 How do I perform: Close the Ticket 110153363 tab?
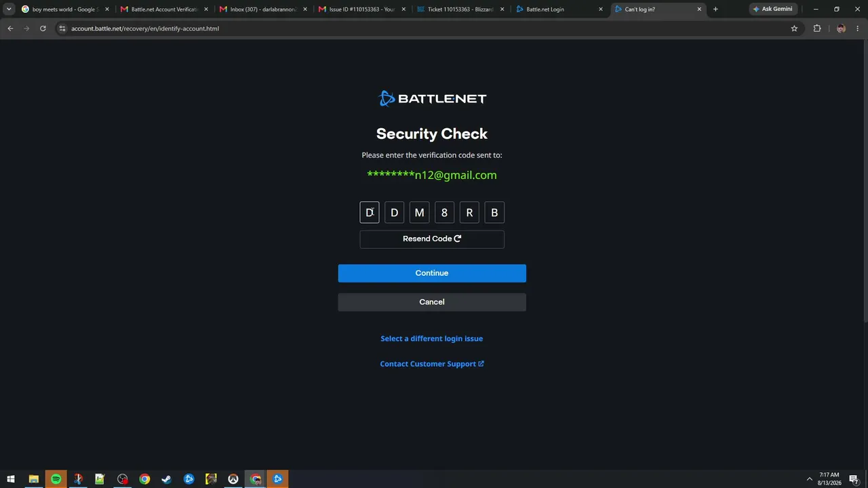point(503,9)
